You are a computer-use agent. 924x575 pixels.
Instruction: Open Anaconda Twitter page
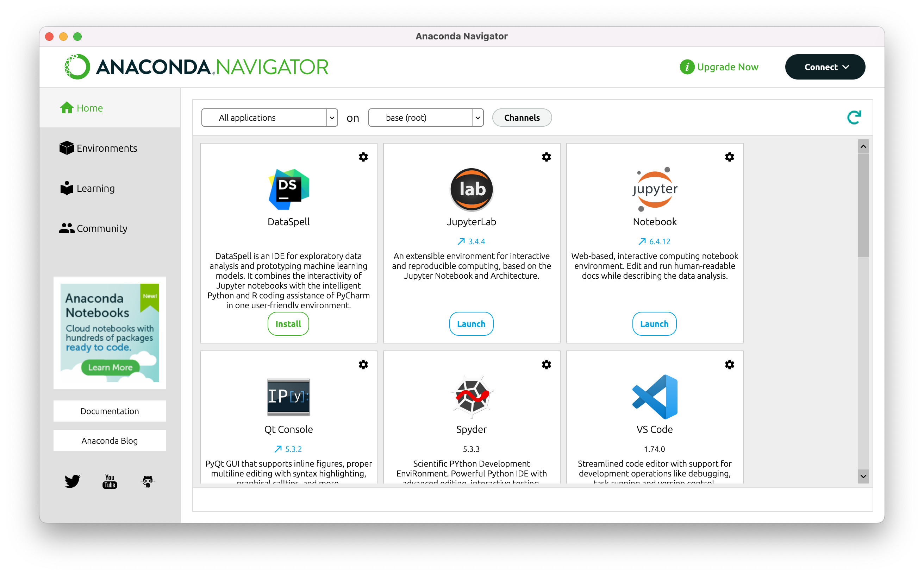pyautogui.click(x=72, y=481)
